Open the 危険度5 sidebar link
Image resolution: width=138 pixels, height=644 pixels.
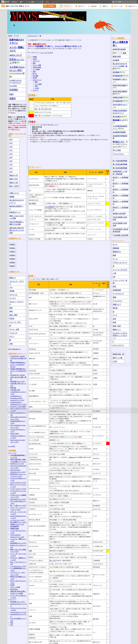pyautogui.click(x=12, y=259)
